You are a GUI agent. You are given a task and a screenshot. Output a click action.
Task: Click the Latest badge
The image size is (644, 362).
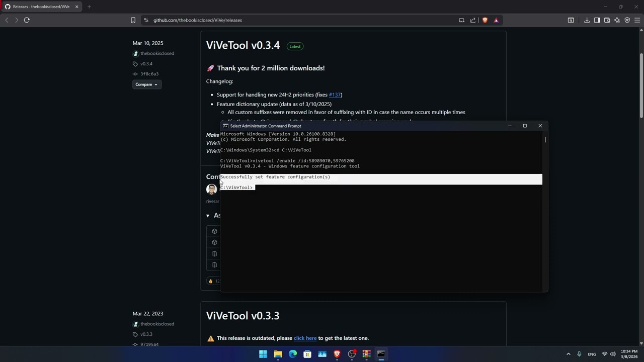[x=295, y=46]
